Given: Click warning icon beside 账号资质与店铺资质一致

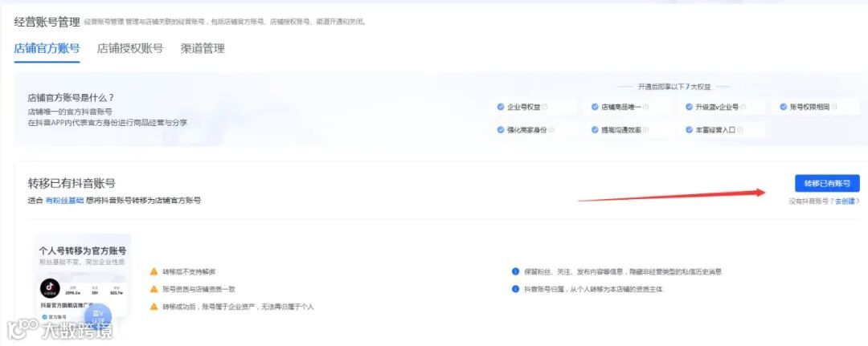Looking at the screenshot, I should pos(154,289).
